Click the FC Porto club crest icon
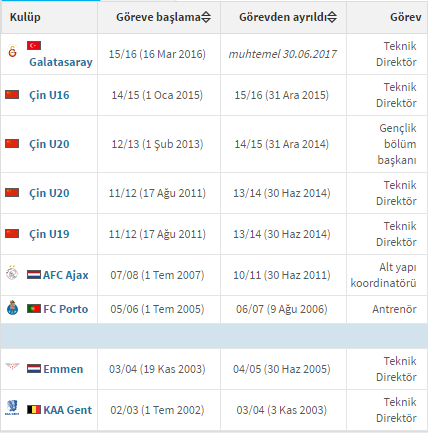 click(12, 308)
